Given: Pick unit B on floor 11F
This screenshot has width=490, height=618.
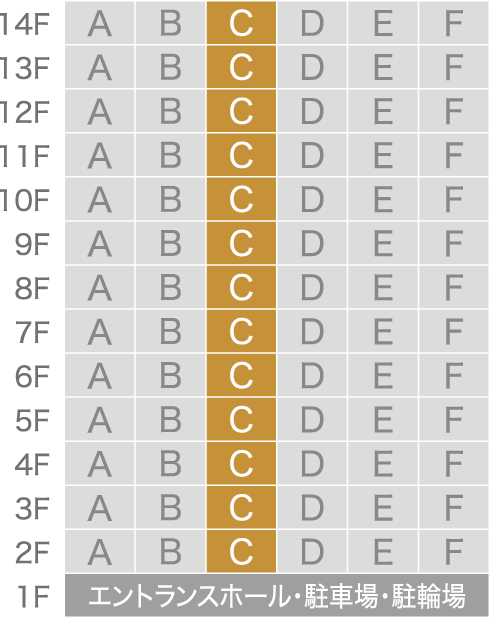Looking at the screenshot, I should click(x=171, y=155).
